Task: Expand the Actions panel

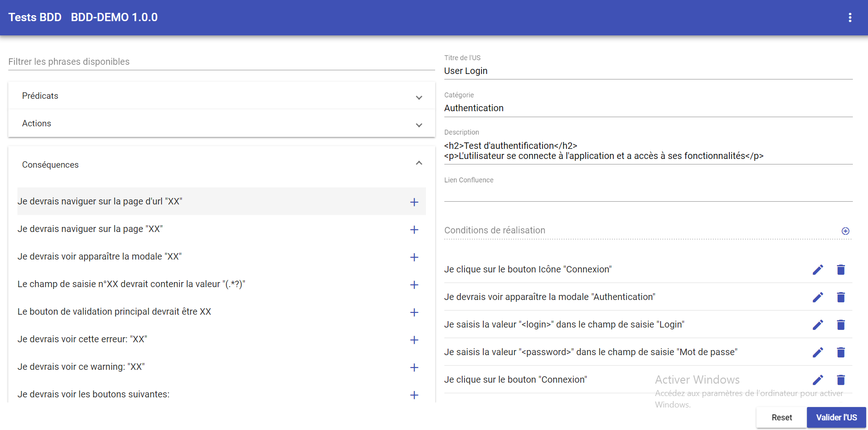Action: 222,124
